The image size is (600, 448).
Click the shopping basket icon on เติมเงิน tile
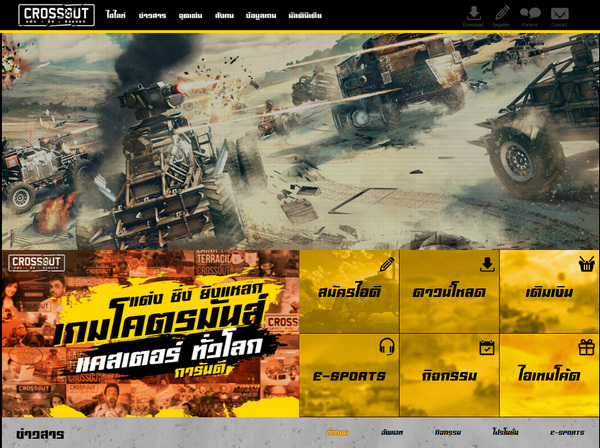pyautogui.click(x=586, y=264)
